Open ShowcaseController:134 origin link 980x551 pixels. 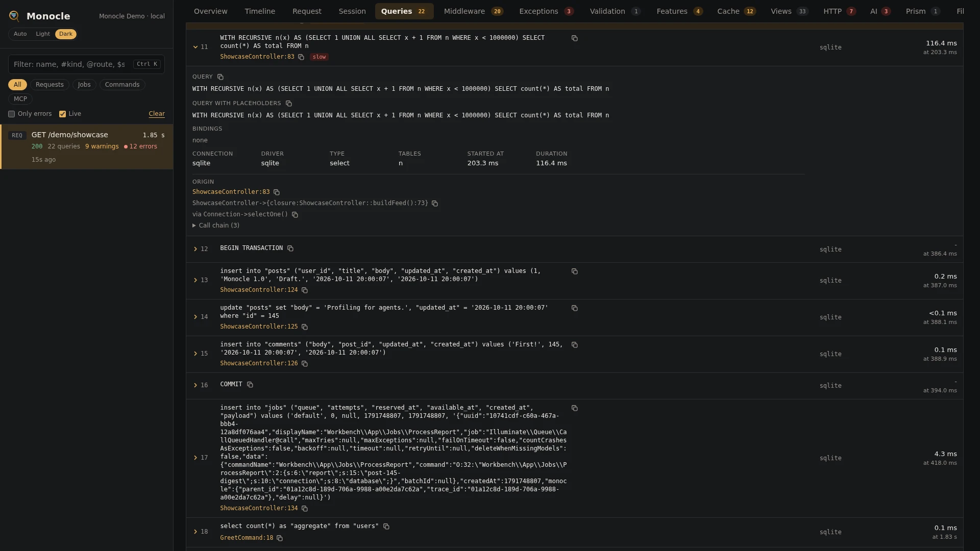259,508
